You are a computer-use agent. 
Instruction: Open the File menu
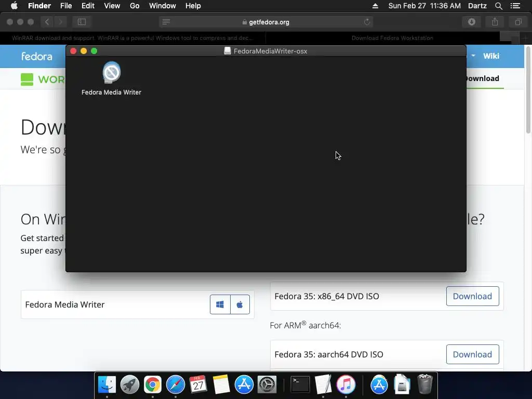pos(66,6)
